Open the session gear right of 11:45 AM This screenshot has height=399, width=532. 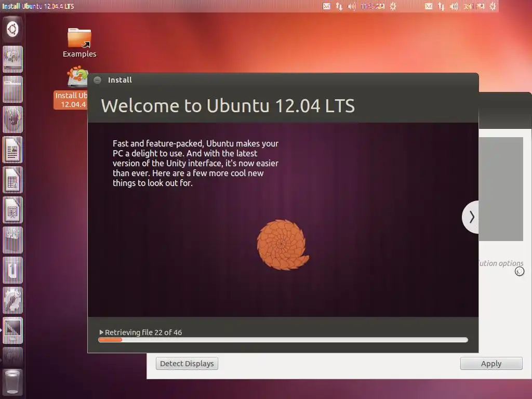tap(393, 6)
